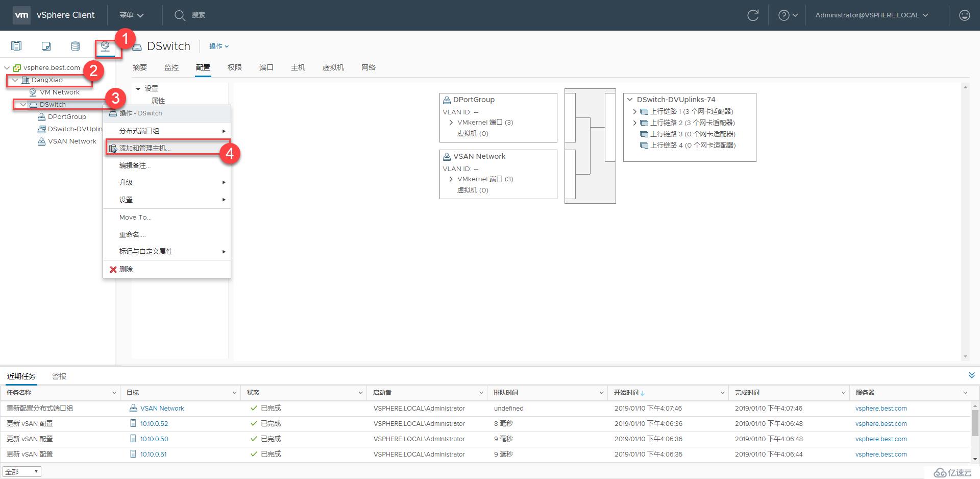Switch to 主机 tab

click(298, 67)
